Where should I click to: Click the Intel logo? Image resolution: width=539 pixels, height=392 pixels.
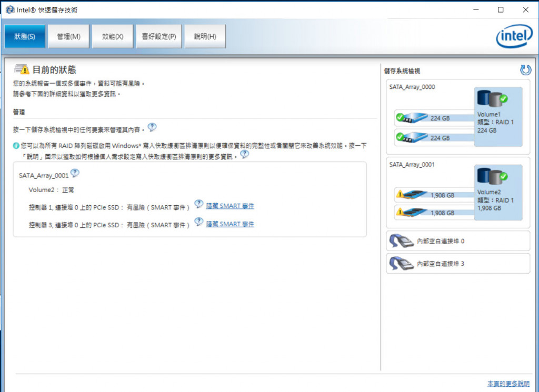point(514,36)
